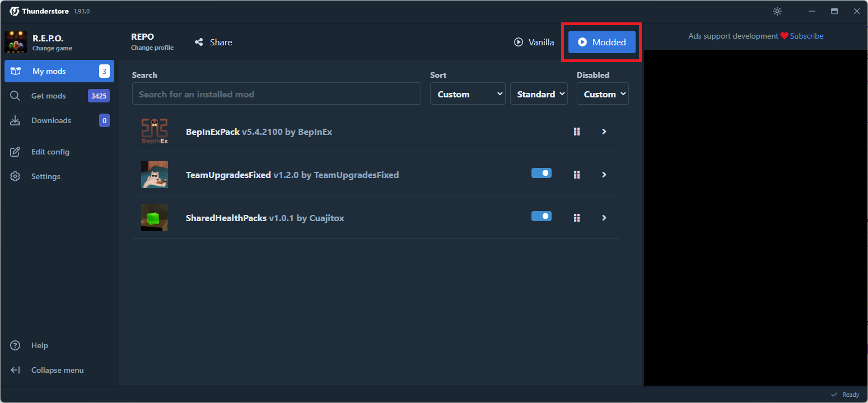Open the Change game link
Image resolution: width=868 pixels, height=403 pixels.
coord(52,48)
